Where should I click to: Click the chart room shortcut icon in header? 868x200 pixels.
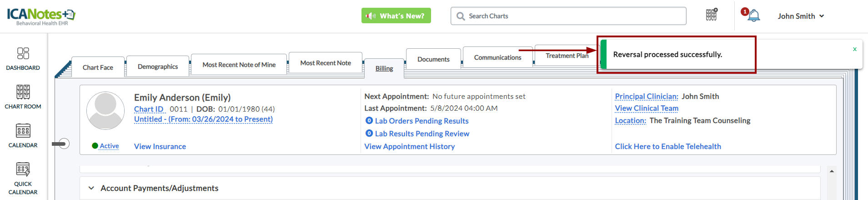point(712,15)
